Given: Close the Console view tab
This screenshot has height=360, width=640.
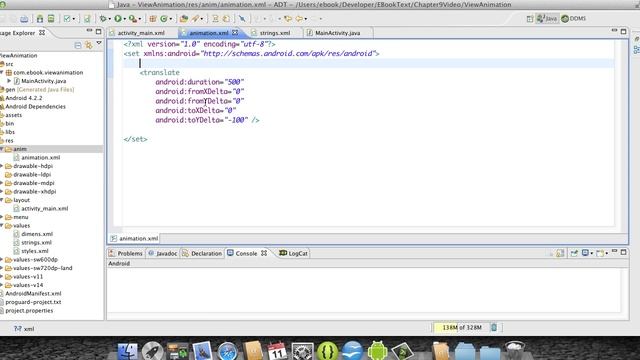Looking at the screenshot, I should [264, 253].
